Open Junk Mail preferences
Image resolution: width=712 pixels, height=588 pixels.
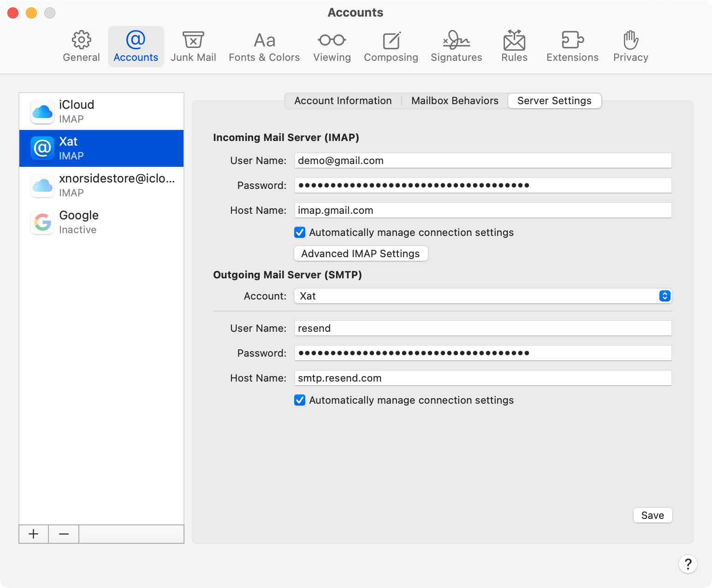click(x=193, y=47)
